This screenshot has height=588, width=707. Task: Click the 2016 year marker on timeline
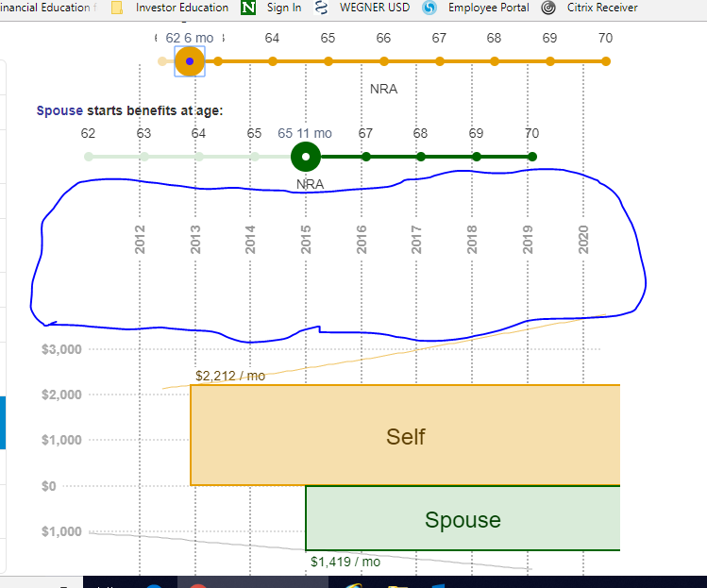(x=362, y=240)
